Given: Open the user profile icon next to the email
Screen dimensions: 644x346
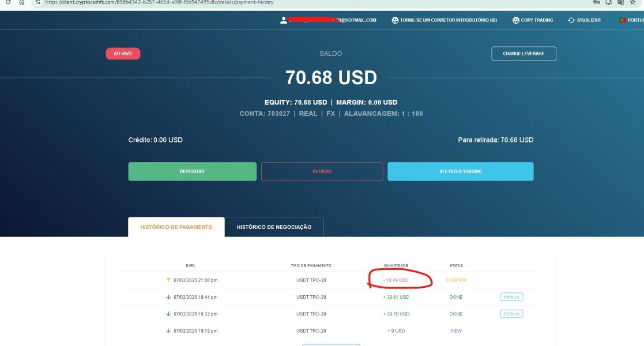Looking at the screenshot, I should (x=284, y=20).
